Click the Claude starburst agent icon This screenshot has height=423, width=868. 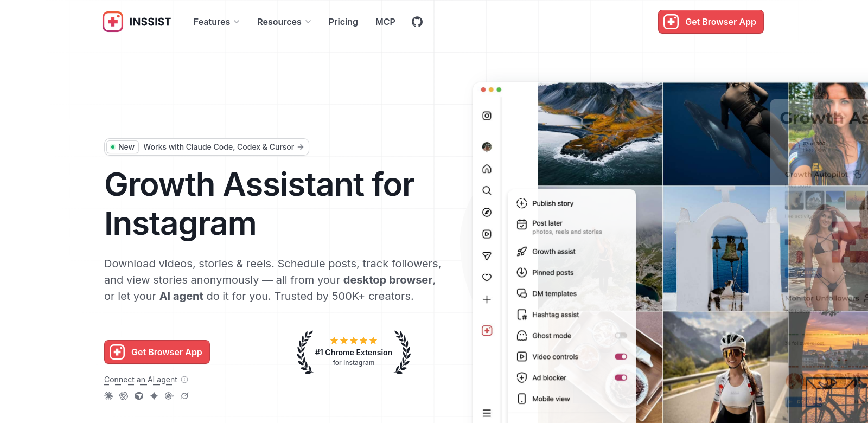click(108, 396)
